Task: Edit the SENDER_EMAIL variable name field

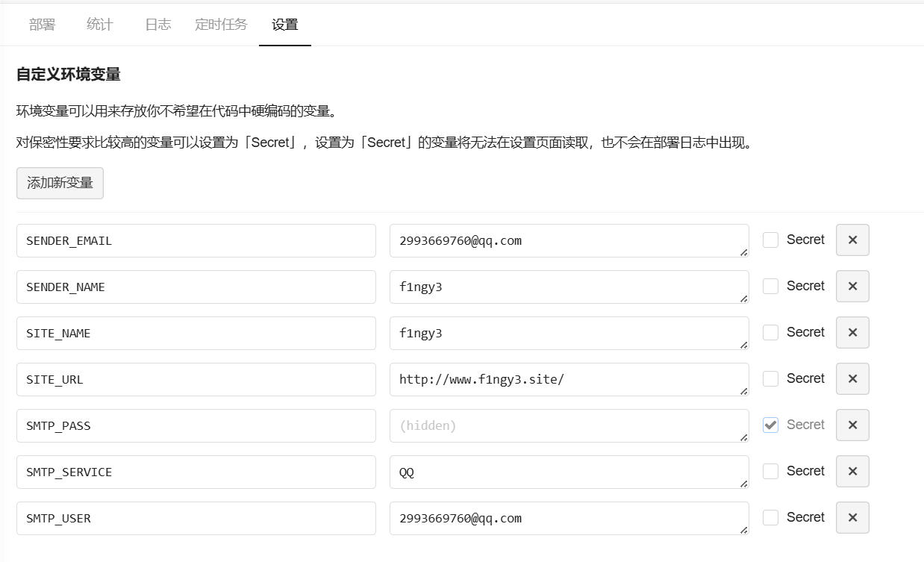Action: [196, 240]
